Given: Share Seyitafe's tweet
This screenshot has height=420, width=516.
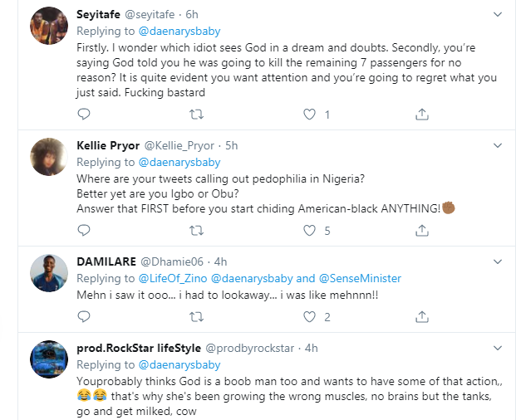Looking at the screenshot, I should (422, 114).
